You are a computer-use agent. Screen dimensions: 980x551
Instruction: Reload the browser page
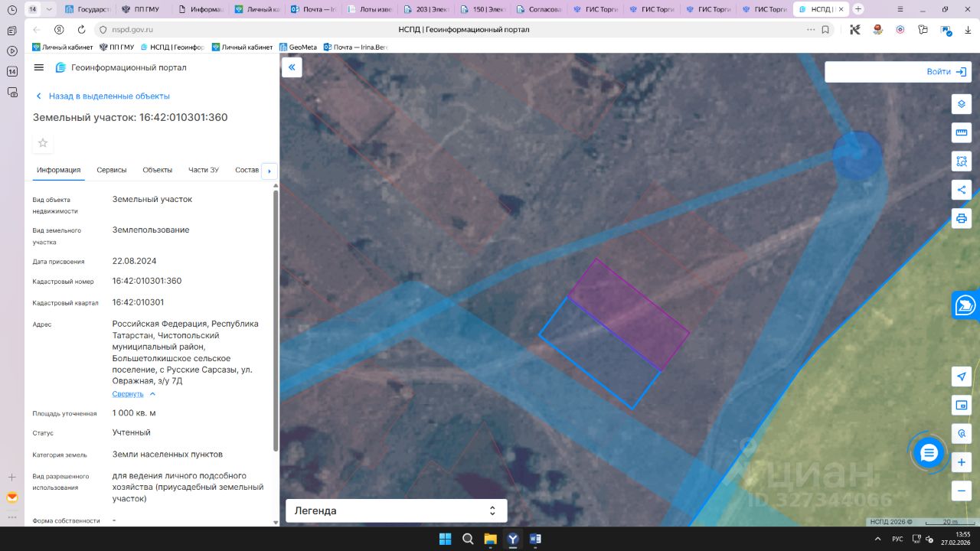pos(81,30)
